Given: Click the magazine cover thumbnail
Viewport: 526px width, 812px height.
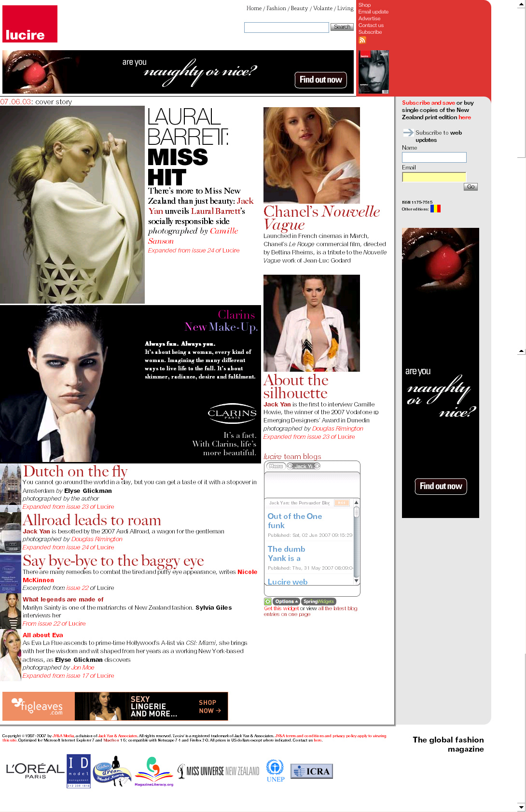Looking at the screenshot, I should (373, 72).
